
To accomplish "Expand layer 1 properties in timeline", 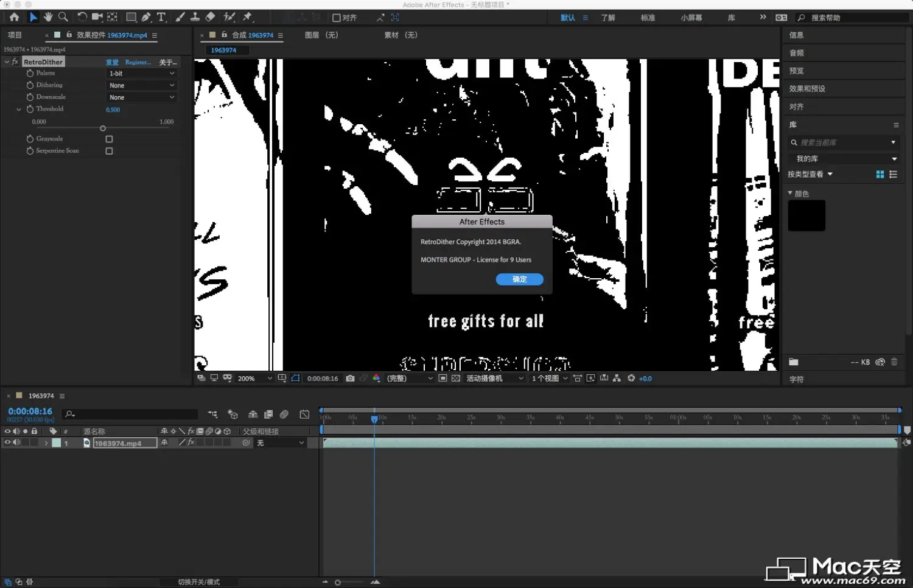I will tap(46, 443).
